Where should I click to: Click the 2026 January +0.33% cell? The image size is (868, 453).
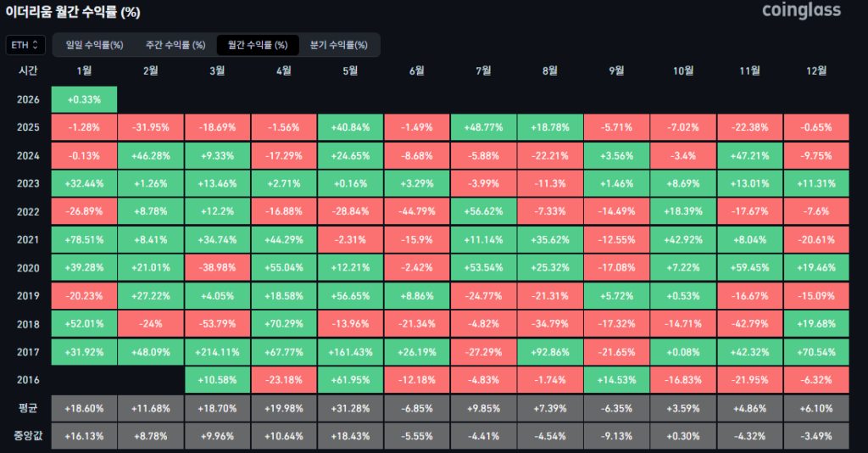tap(84, 99)
